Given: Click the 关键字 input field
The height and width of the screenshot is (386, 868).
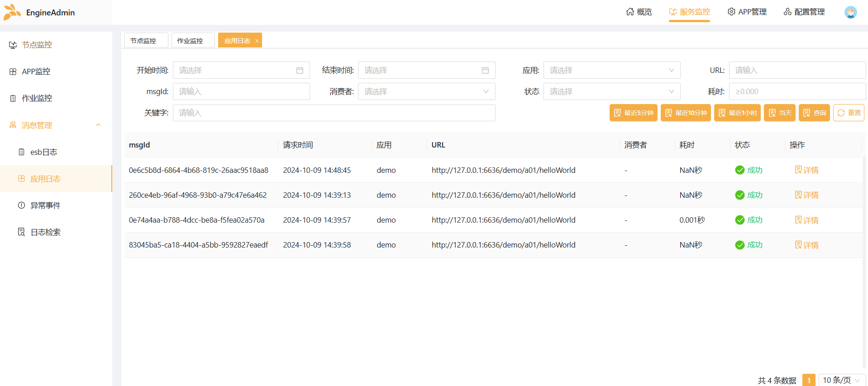Looking at the screenshot, I should click(x=334, y=113).
